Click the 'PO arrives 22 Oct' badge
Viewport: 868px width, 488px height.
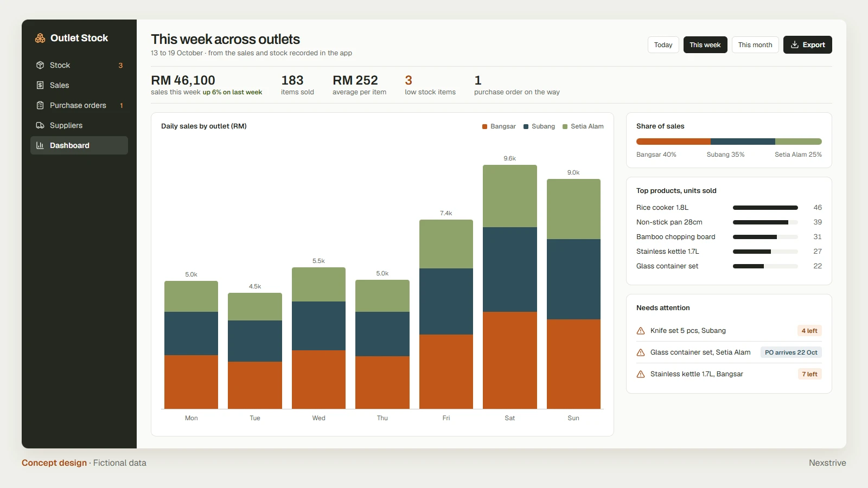coord(791,352)
